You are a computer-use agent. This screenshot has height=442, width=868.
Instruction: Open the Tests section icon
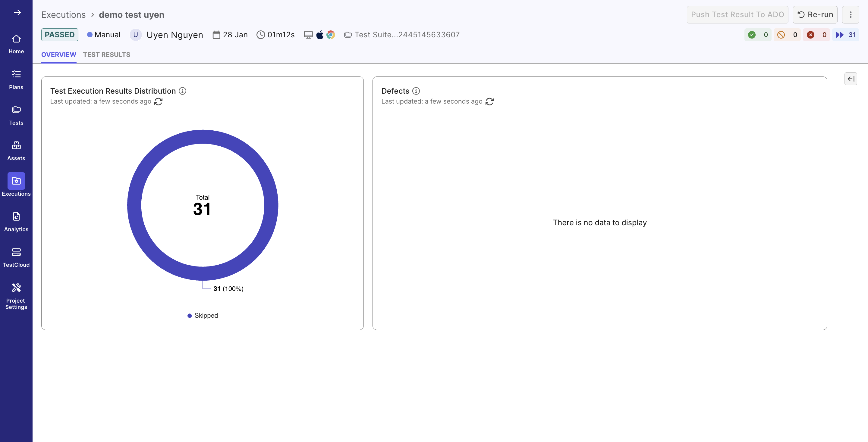(16, 110)
